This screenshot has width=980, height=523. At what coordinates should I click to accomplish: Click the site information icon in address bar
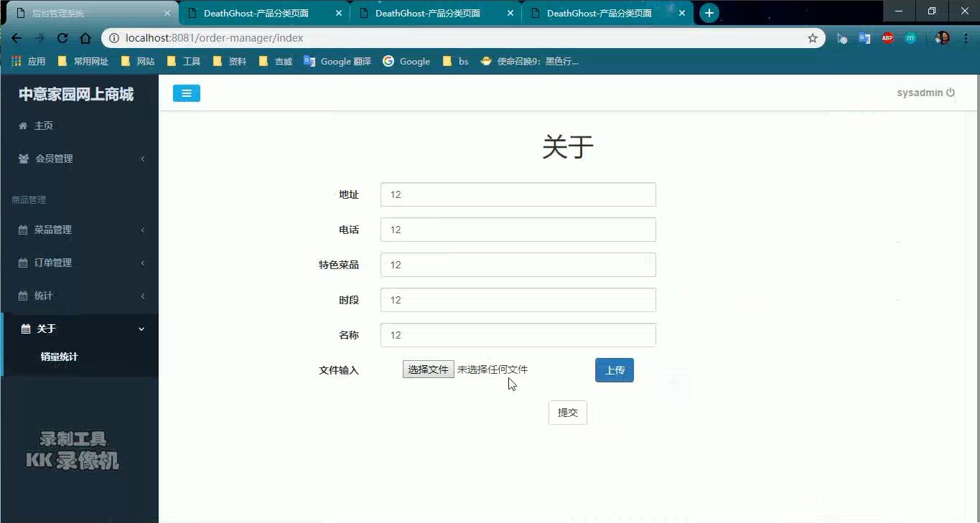tap(113, 38)
